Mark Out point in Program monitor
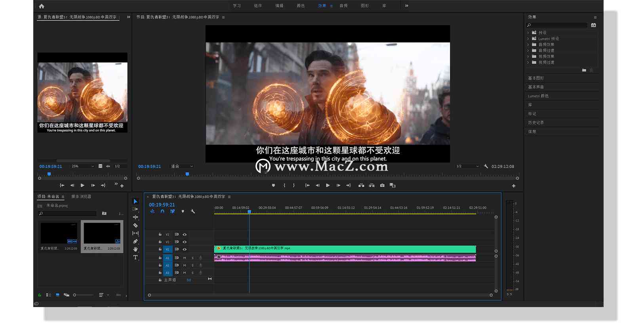 [294, 185]
